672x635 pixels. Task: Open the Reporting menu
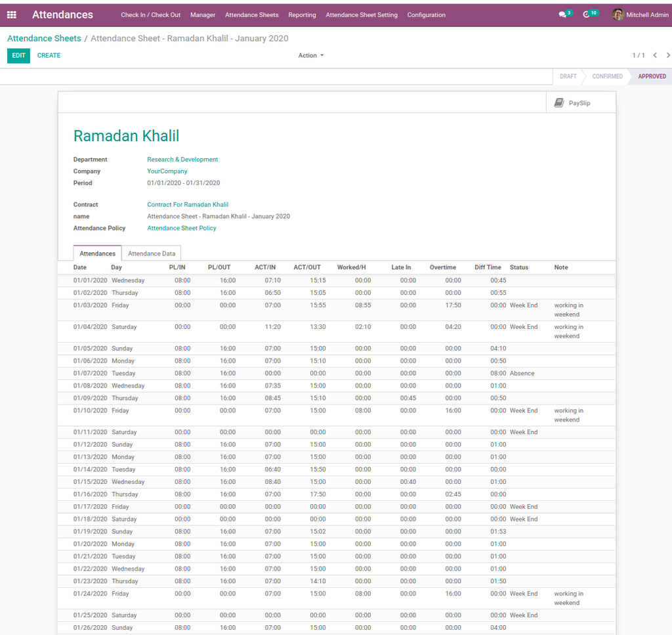[x=302, y=14]
